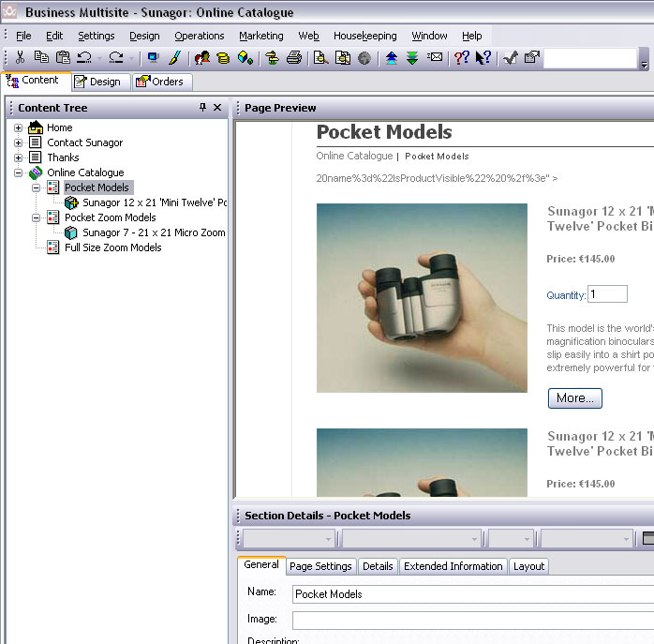Open the Page Settings tab
Viewport: 654px width, 644px height.
(x=320, y=566)
